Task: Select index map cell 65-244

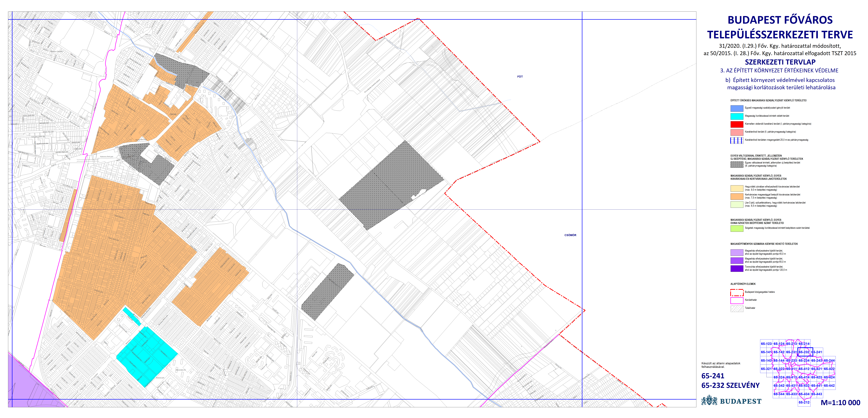Action: (x=829, y=360)
